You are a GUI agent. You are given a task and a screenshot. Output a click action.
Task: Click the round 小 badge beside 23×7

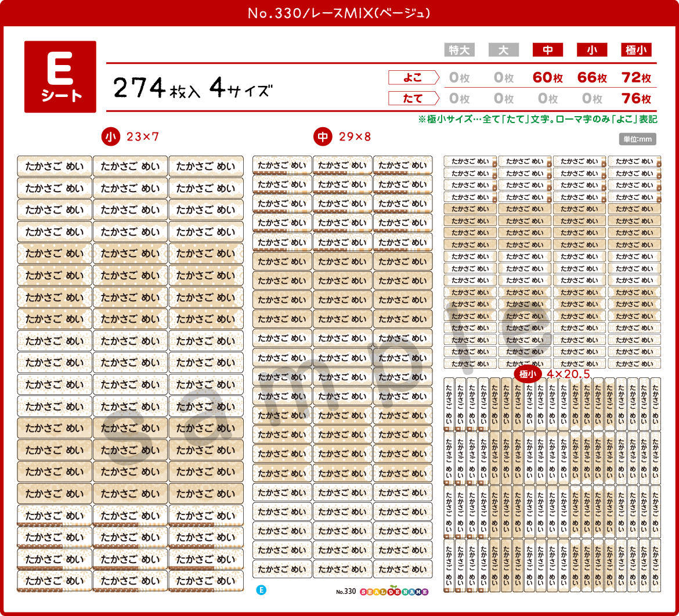(x=111, y=137)
